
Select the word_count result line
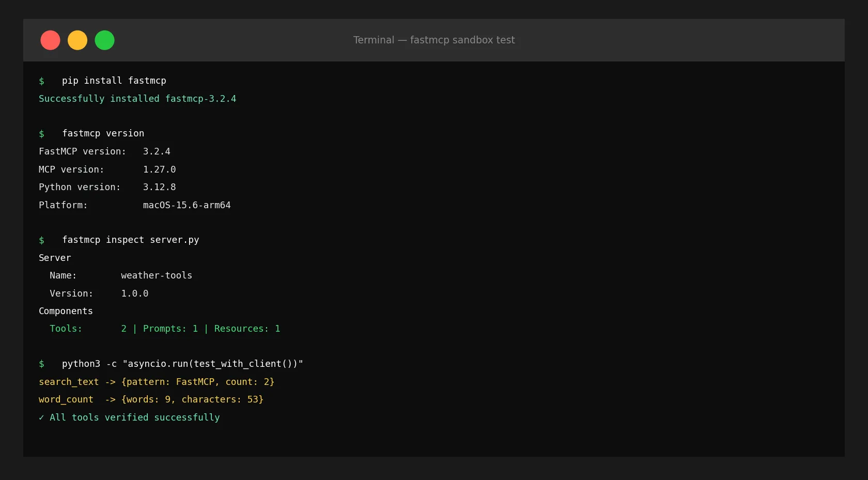point(151,399)
